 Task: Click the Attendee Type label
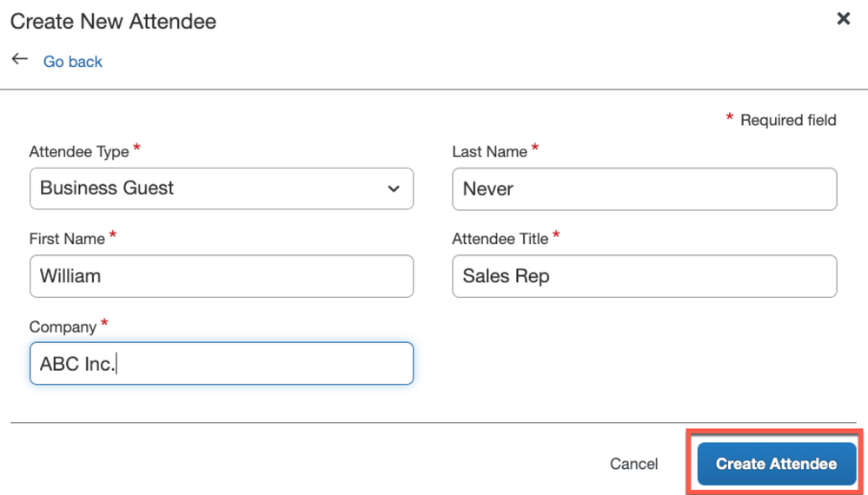79,152
